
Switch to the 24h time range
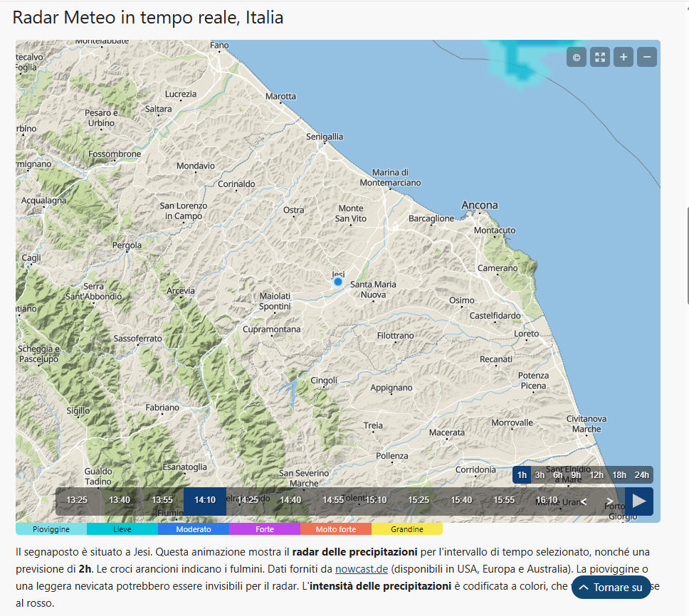pyautogui.click(x=642, y=475)
